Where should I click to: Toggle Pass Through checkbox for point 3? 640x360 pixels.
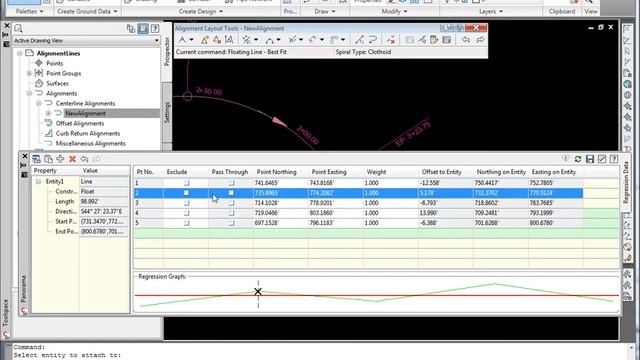pyautogui.click(x=231, y=203)
